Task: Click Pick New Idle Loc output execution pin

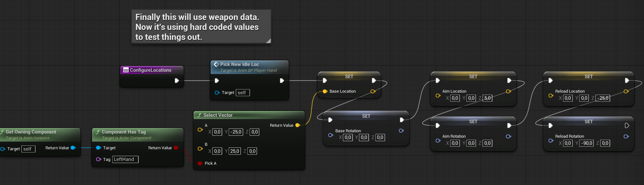Action: click(x=282, y=80)
